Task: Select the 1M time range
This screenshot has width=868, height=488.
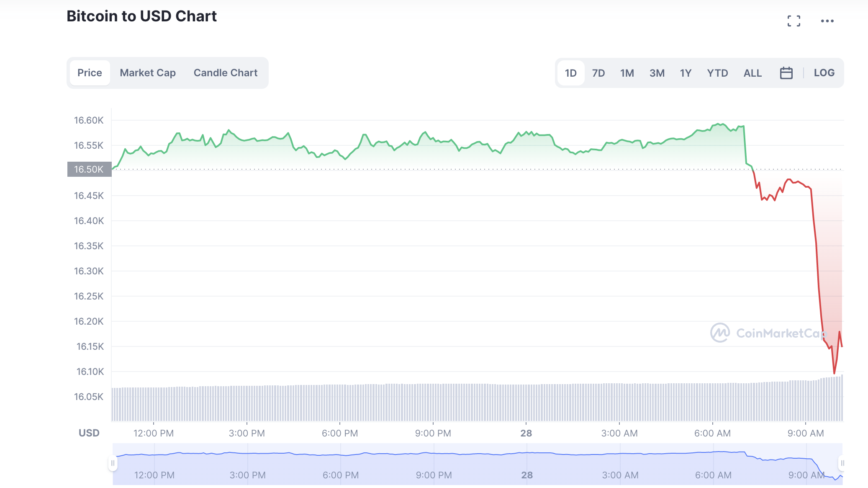Action: 627,73
